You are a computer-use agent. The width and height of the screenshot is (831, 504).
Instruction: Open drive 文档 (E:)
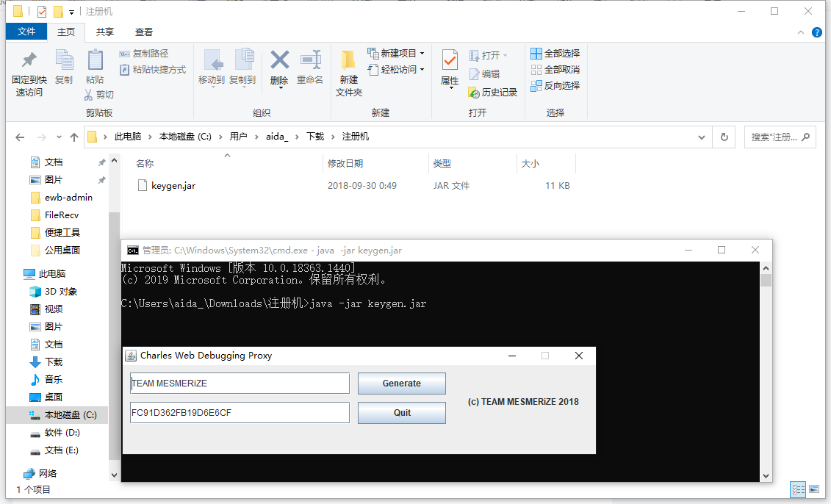tap(54, 450)
